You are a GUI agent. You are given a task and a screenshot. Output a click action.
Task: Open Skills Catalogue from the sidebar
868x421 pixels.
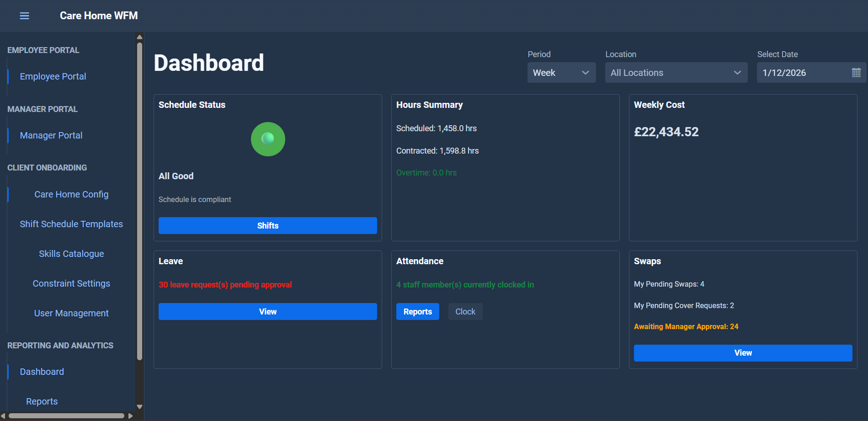pyautogui.click(x=71, y=254)
